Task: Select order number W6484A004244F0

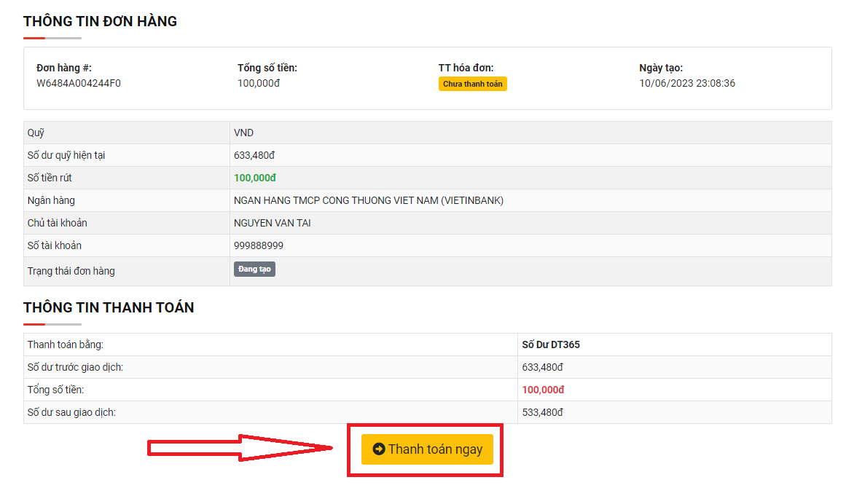Action: [79, 83]
